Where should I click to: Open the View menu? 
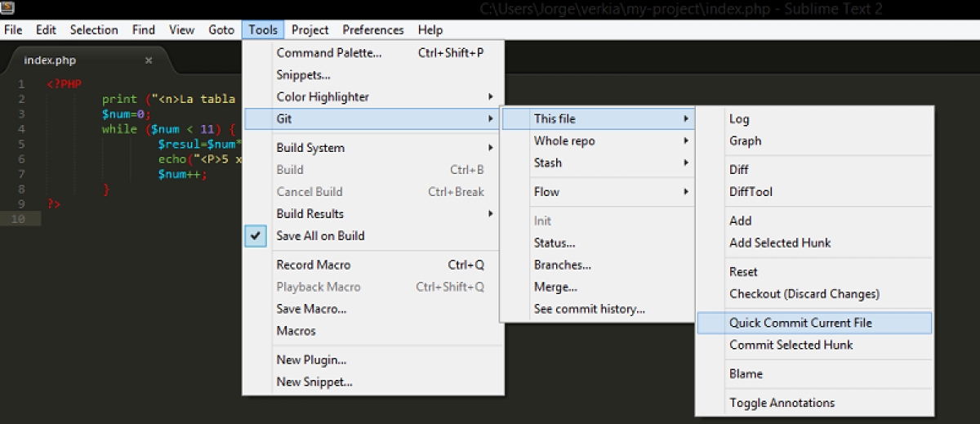point(181,29)
